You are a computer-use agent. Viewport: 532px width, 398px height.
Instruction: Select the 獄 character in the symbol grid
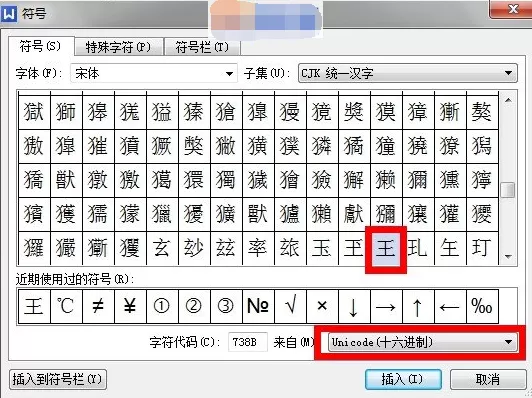34,112
